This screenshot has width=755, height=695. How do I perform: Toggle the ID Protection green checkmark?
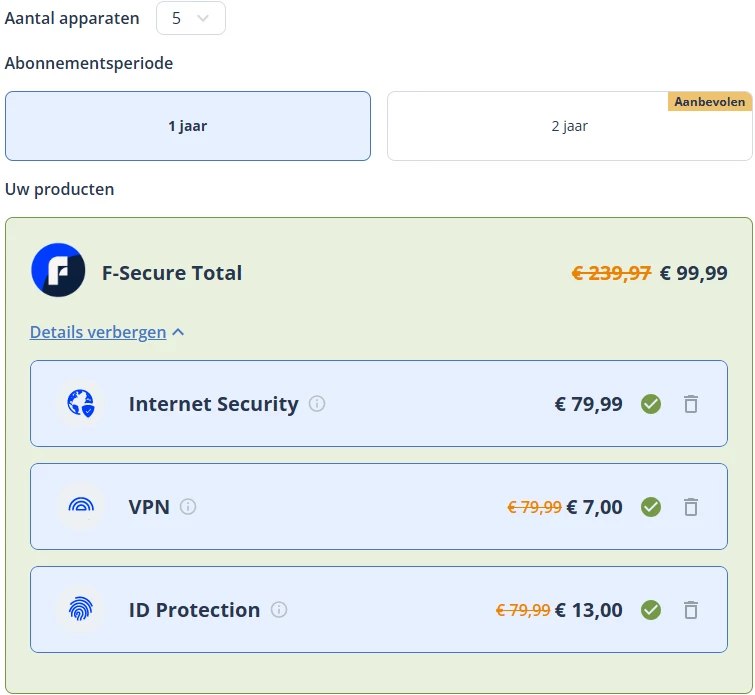pos(651,610)
